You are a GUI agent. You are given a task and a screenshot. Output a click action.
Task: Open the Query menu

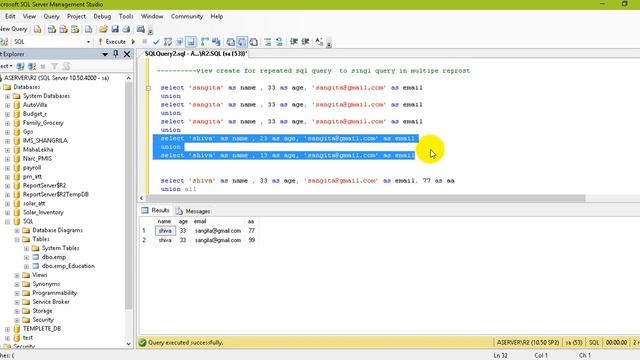coord(51,16)
